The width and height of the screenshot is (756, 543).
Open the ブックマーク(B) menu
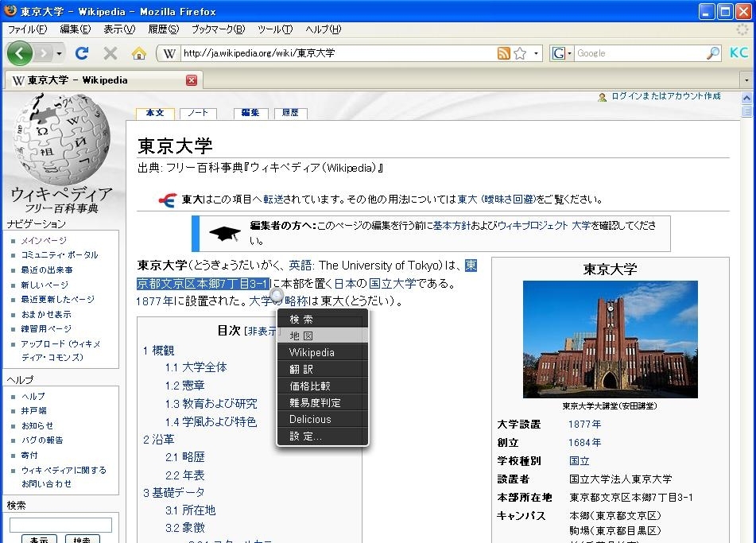point(219,29)
